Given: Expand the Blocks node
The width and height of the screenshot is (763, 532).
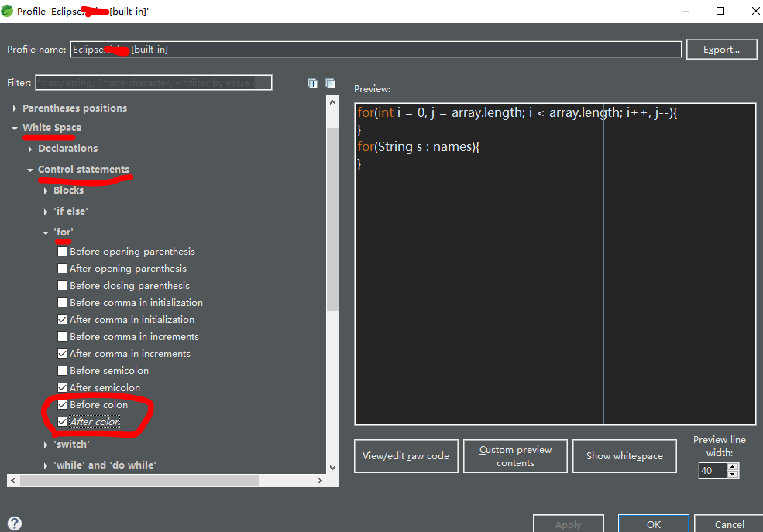Looking at the screenshot, I should pos(45,190).
